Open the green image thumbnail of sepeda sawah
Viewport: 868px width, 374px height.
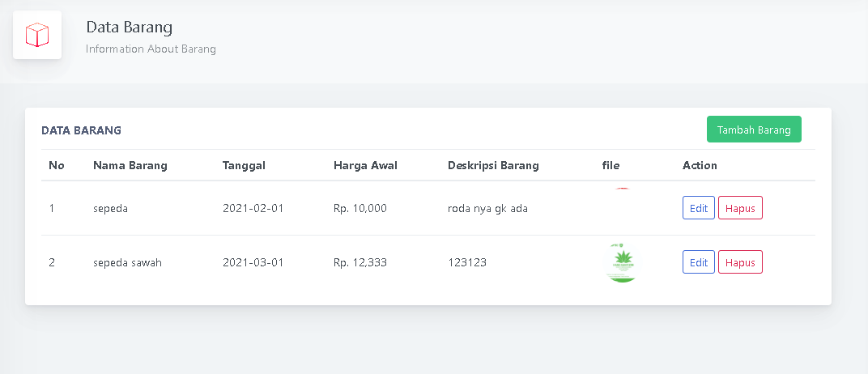622,262
